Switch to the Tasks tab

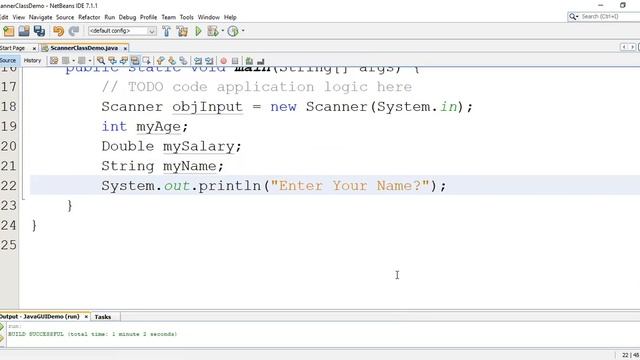pos(103,317)
